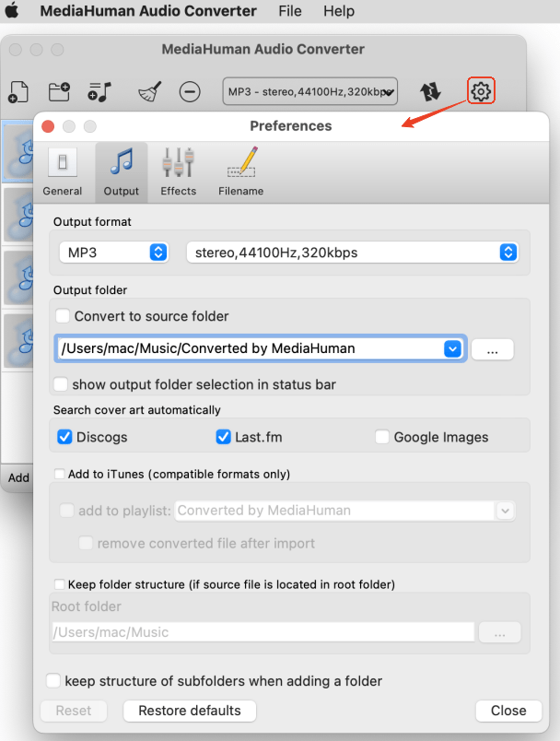
Task: Click the start conversion arrows icon
Action: click(430, 91)
